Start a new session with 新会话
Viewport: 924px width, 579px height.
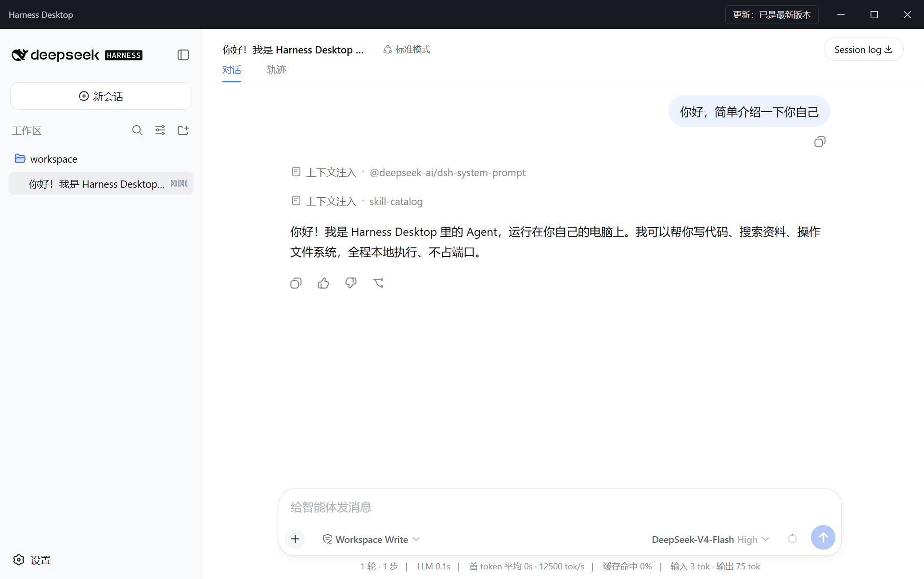point(101,96)
